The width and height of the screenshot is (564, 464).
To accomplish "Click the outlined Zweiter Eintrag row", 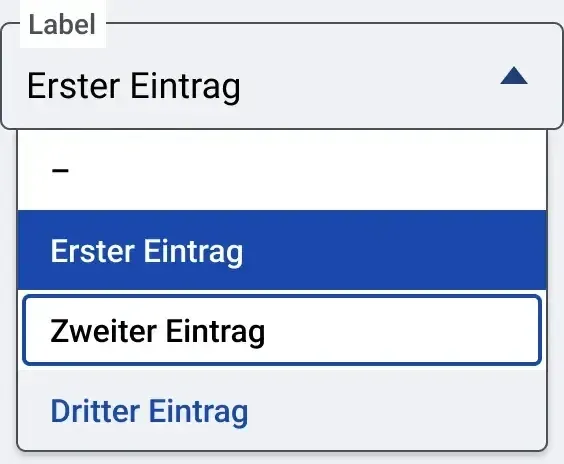I will click(282, 330).
